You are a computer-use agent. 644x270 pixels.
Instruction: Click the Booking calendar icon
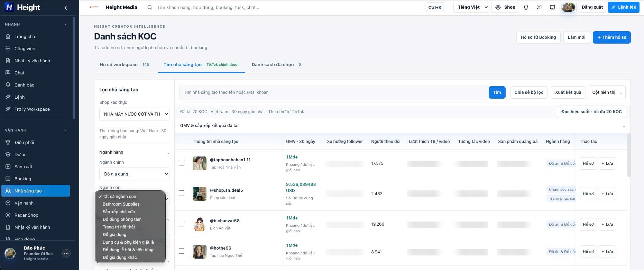8,179
